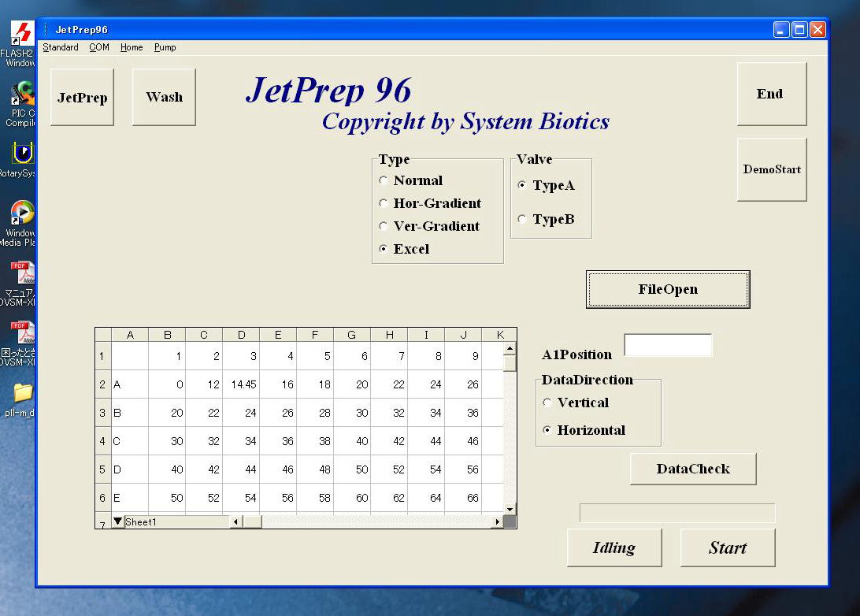Click the Idling button
The image size is (860, 616).
coord(614,547)
